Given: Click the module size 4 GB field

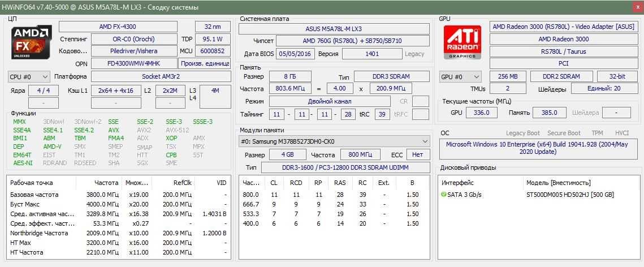Looking at the screenshot, I should click(287, 155).
